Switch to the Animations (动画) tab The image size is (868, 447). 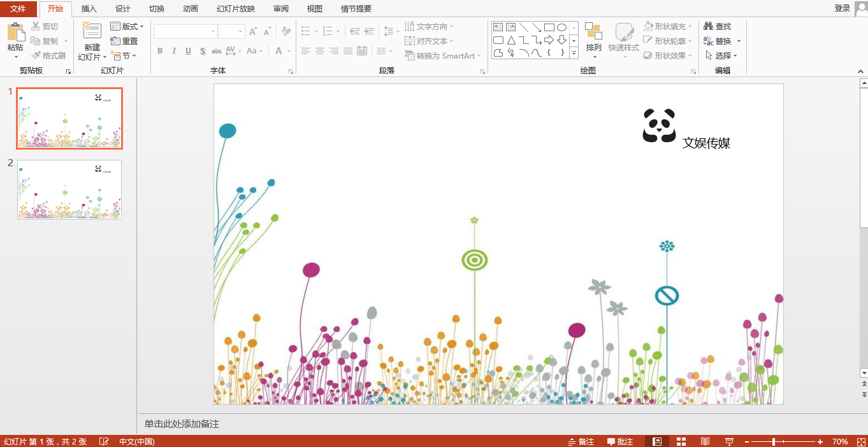click(191, 9)
